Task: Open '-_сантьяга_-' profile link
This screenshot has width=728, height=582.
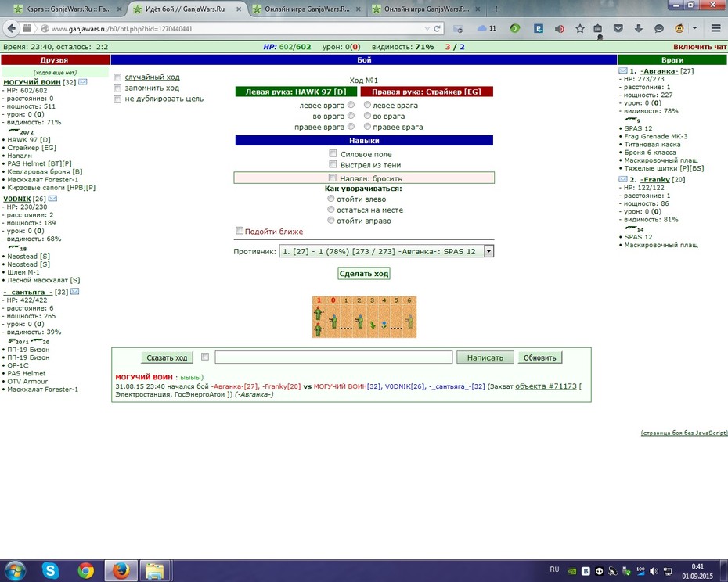Action: 28,292
